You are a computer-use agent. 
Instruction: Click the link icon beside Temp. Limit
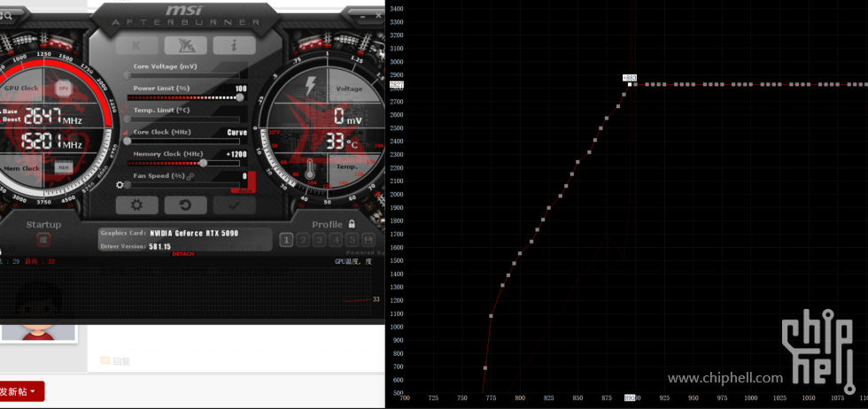coord(125,110)
